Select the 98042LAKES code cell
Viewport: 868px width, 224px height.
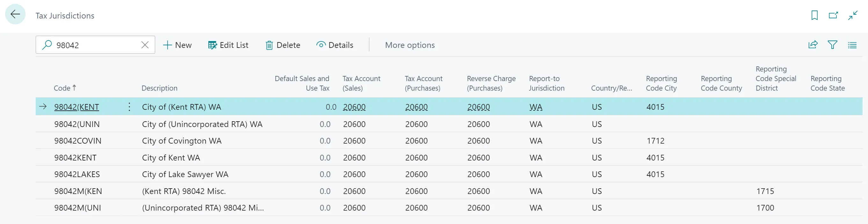77,174
